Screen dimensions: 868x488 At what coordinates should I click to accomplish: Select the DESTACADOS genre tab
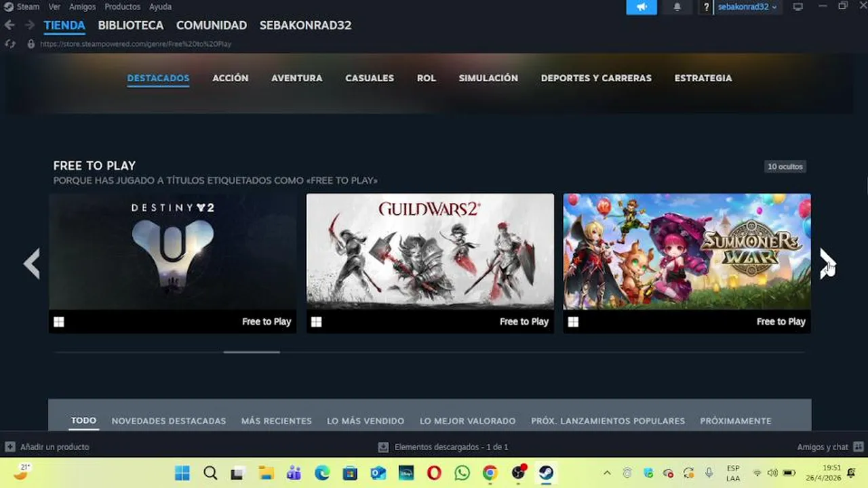click(158, 78)
